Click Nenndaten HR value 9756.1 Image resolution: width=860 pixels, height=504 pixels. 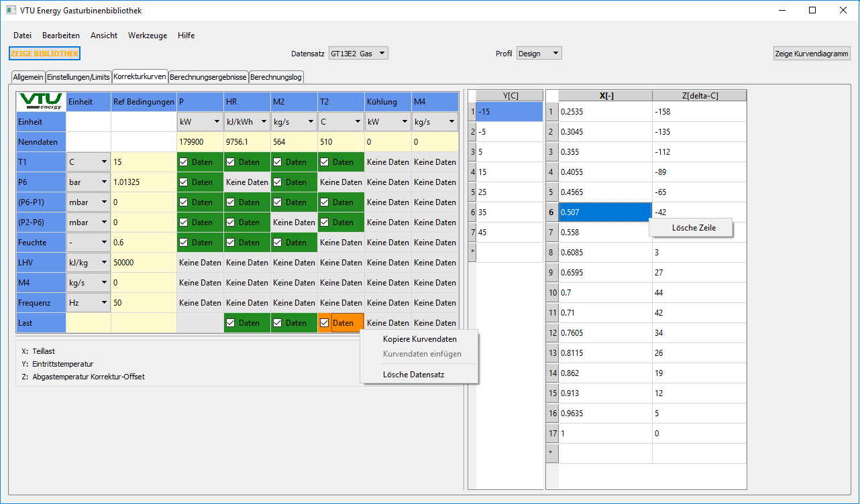point(247,142)
